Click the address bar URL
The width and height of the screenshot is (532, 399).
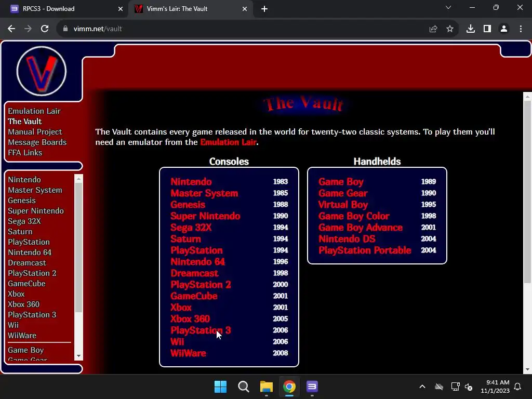tap(98, 29)
